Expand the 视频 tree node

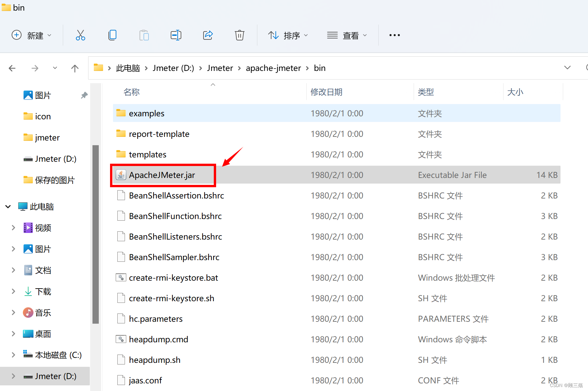click(13, 228)
